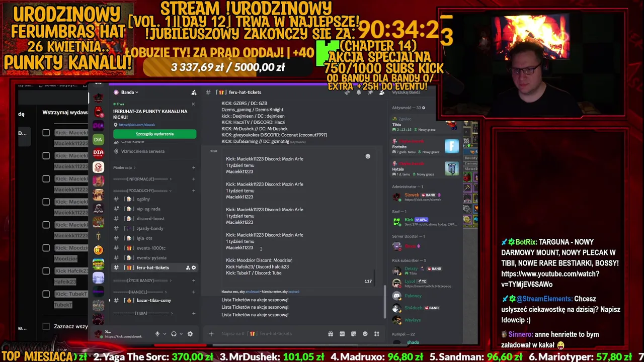Add channel to POGADUCHY category
The width and height of the screenshot is (644, 362).
point(194,191)
